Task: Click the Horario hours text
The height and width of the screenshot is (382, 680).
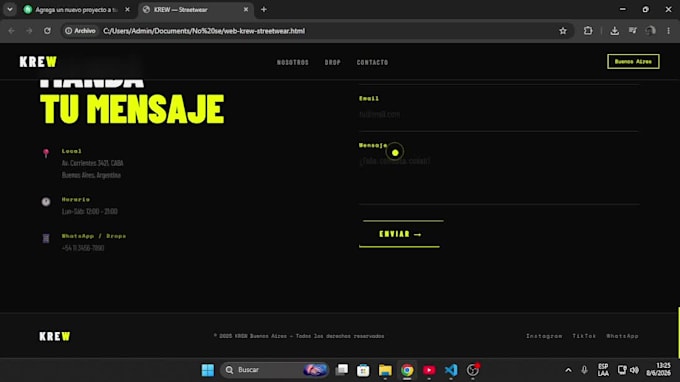Action: (x=89, y=212)
